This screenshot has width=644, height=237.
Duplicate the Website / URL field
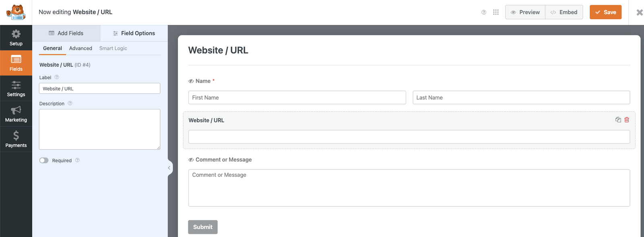pos(618,120)
